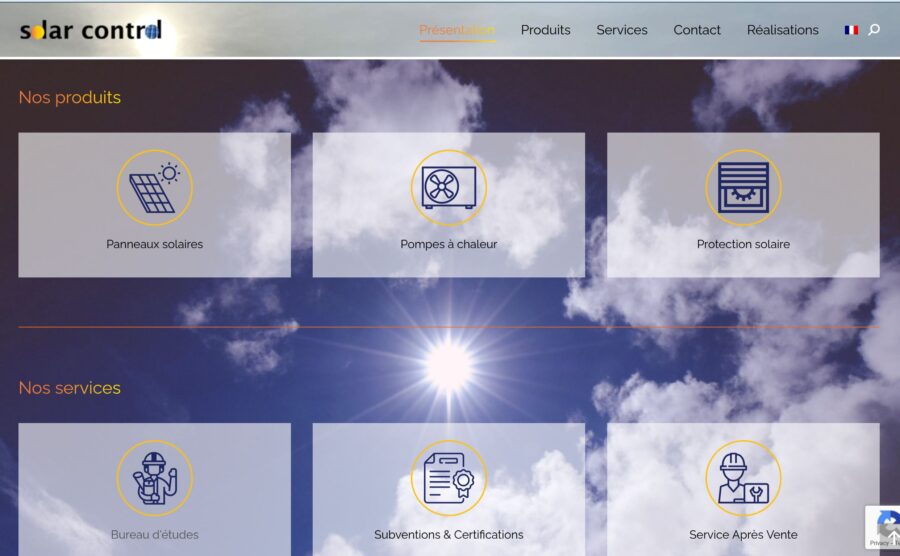
Task: Click the solar protection shutter icon
Action: click(743, 188)
